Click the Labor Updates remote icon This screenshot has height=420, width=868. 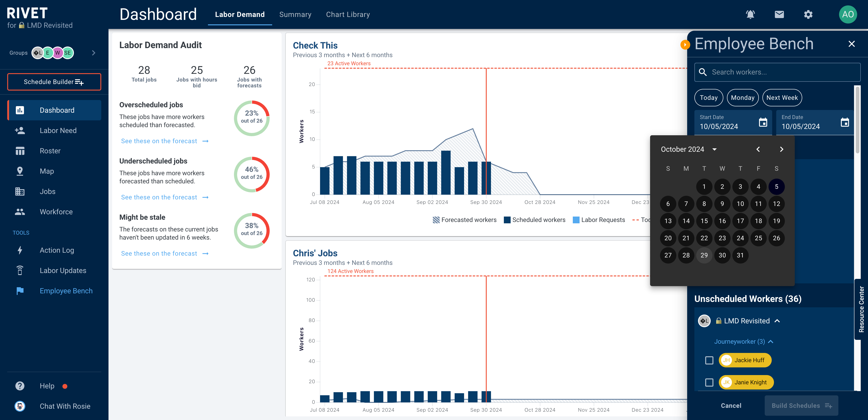[x=20, y=270]
